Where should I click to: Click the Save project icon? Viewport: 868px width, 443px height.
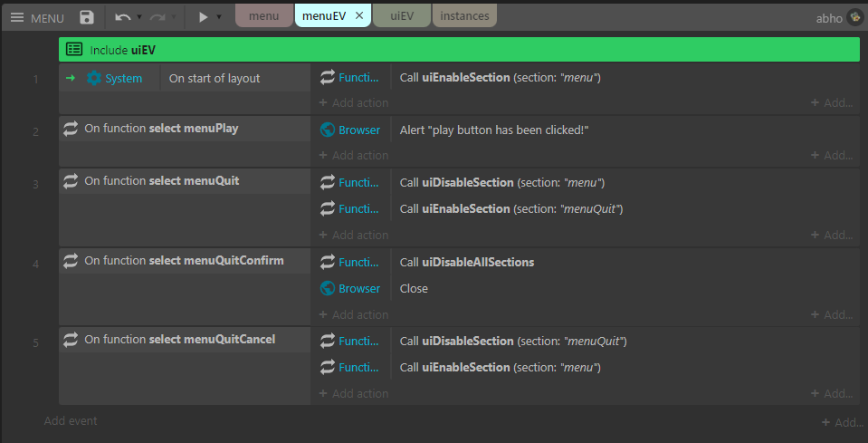[87, 17]
